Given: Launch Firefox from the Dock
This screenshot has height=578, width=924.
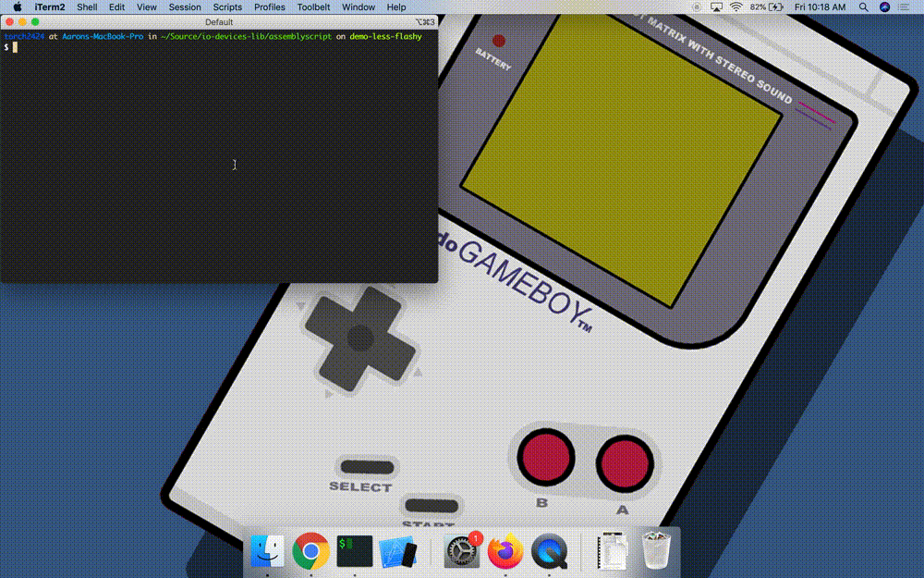Looking at the screenshot, I should 505,551.
